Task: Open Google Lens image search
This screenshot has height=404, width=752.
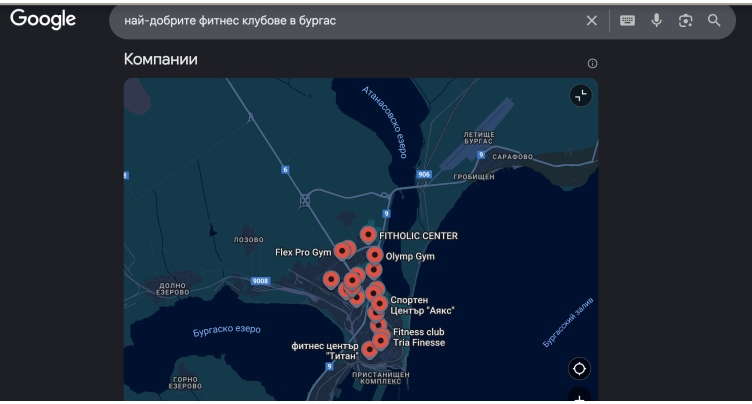Action: pos(685,21)
